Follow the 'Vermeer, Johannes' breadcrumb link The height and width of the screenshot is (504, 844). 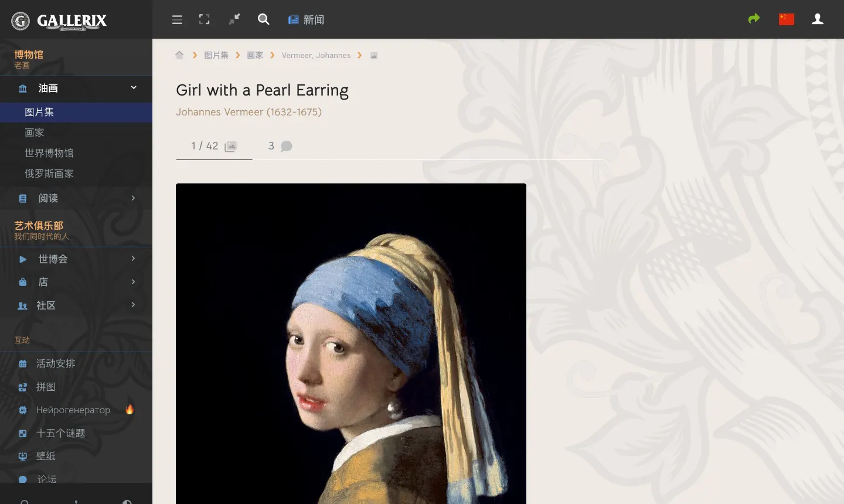[316, 55]
